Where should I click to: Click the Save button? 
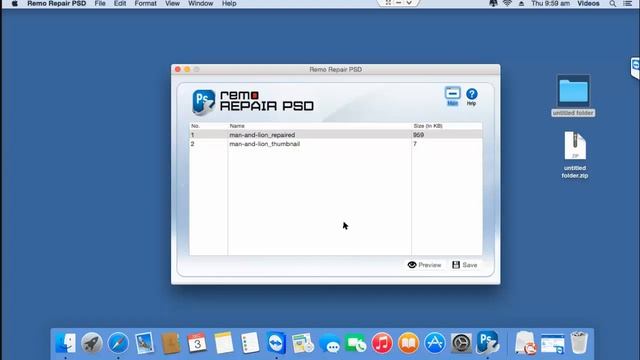point(464,265)
